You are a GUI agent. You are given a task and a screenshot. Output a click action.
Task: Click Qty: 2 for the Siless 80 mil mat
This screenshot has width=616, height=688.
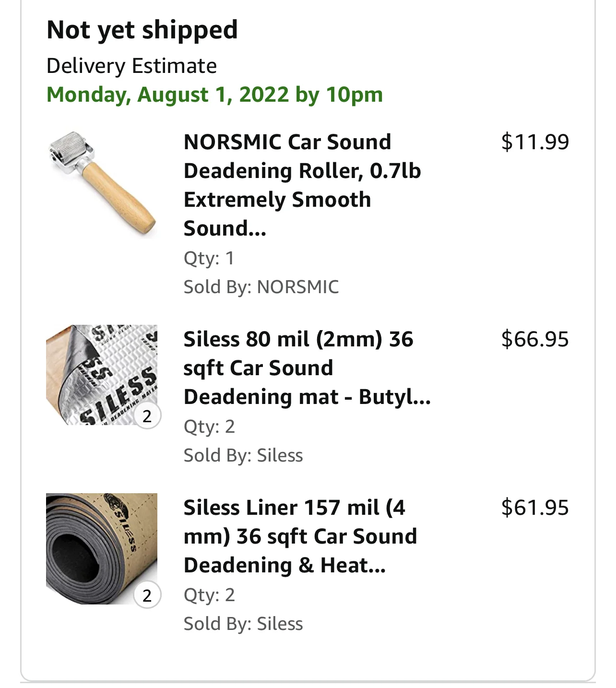pos(209,427)
